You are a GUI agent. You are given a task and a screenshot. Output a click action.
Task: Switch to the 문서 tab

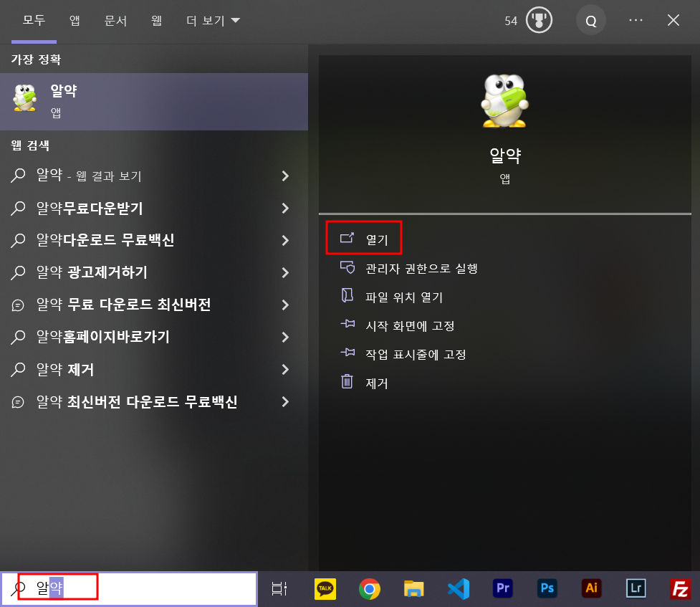[115, 21]
